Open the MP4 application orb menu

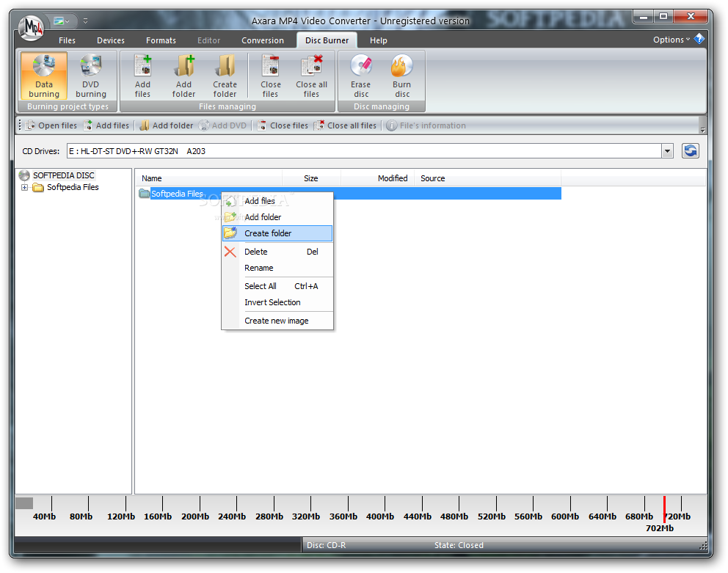point(32,27)
